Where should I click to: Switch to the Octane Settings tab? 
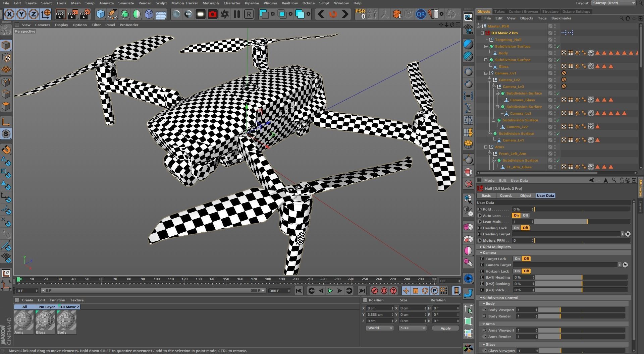[576, 11]
